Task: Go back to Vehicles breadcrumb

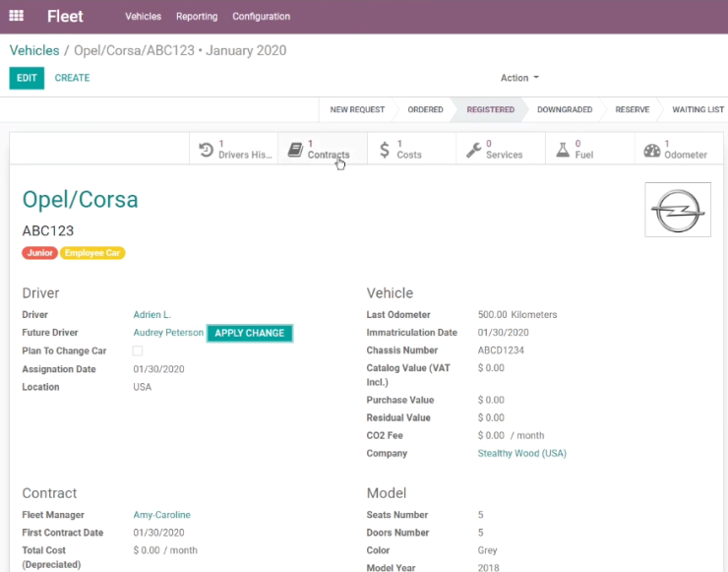Action: [x=34, y=50]
